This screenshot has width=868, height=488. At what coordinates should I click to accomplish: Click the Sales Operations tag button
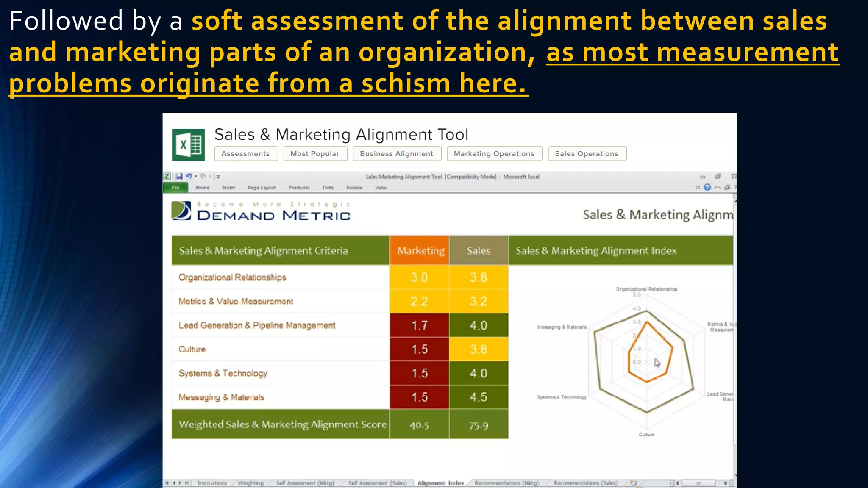(x=587, y=154)
